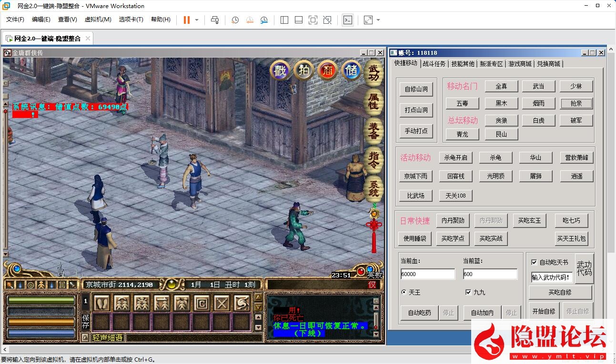Viewport: 616px width, 364px height.
Task: Open the round 商 shop icon
Action: coord(328,70)
